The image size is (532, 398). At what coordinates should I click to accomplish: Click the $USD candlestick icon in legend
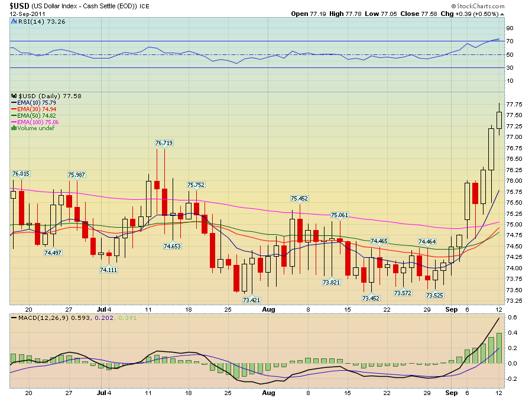[14, 96]
